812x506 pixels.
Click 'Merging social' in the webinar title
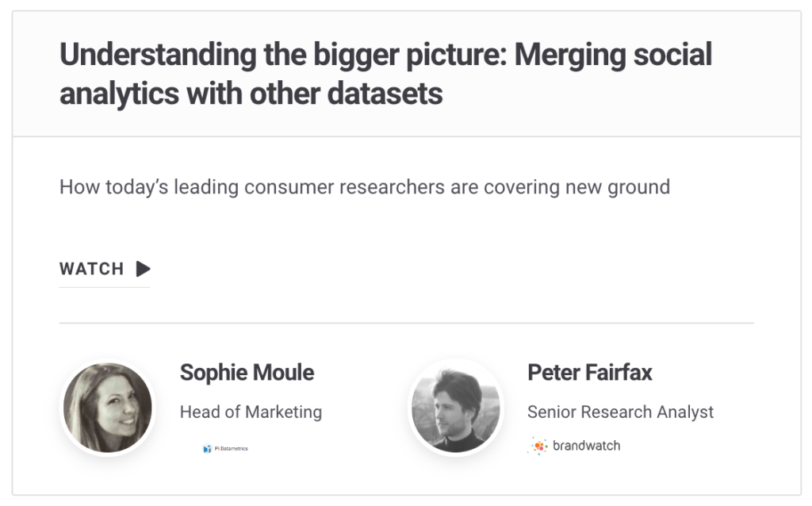613,55
